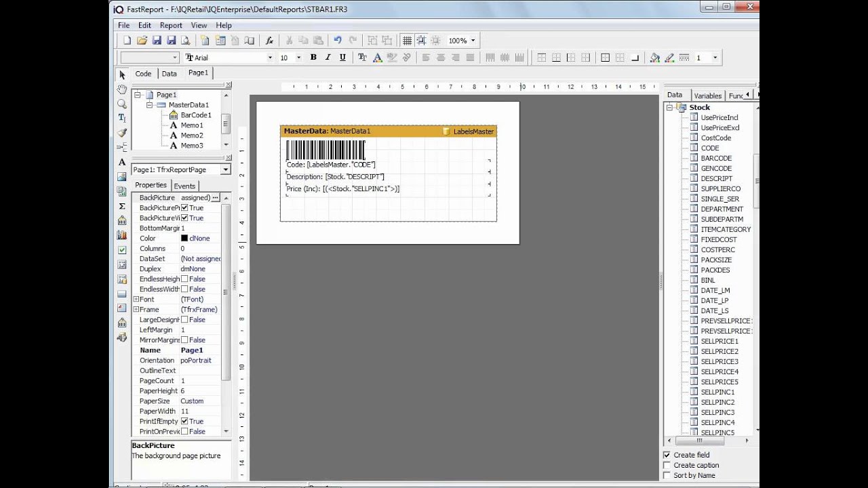Collapse the Stock data tree node
Screen dimensions: 868x488
(x=669, y=107)
